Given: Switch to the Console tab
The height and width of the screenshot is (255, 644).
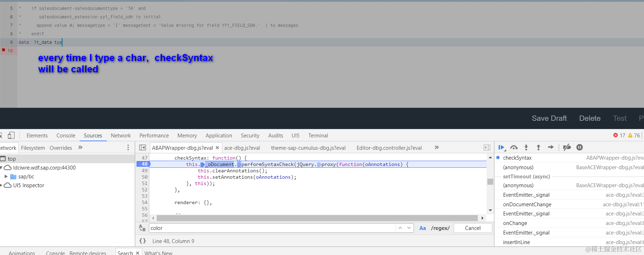Looking at the screenshot, I should (x=66, y=136).
